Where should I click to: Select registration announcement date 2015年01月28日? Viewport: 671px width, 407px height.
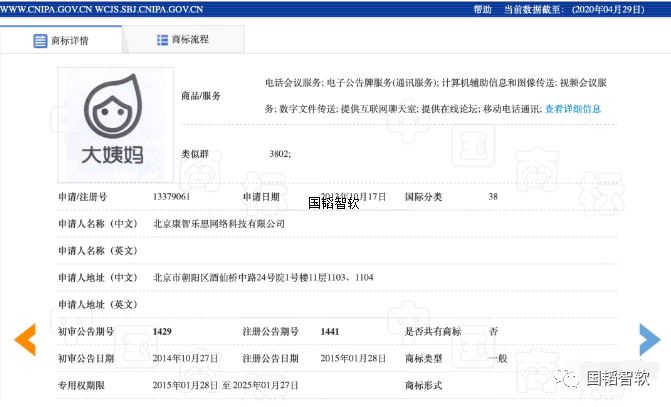pyautogui.click(x=353, y=358)
